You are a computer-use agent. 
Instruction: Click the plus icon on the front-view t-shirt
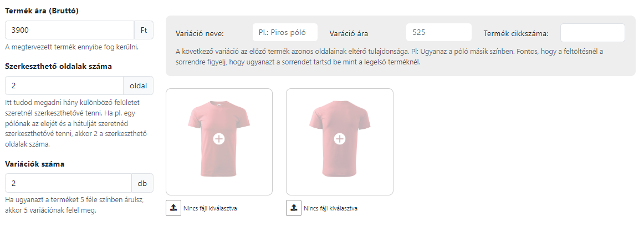[x=219, y=139]
